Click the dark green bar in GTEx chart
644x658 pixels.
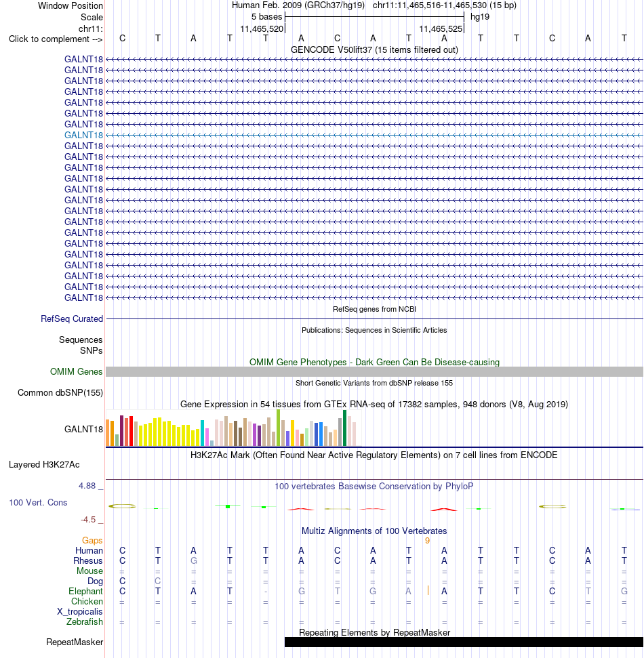(x=344, y=428)
